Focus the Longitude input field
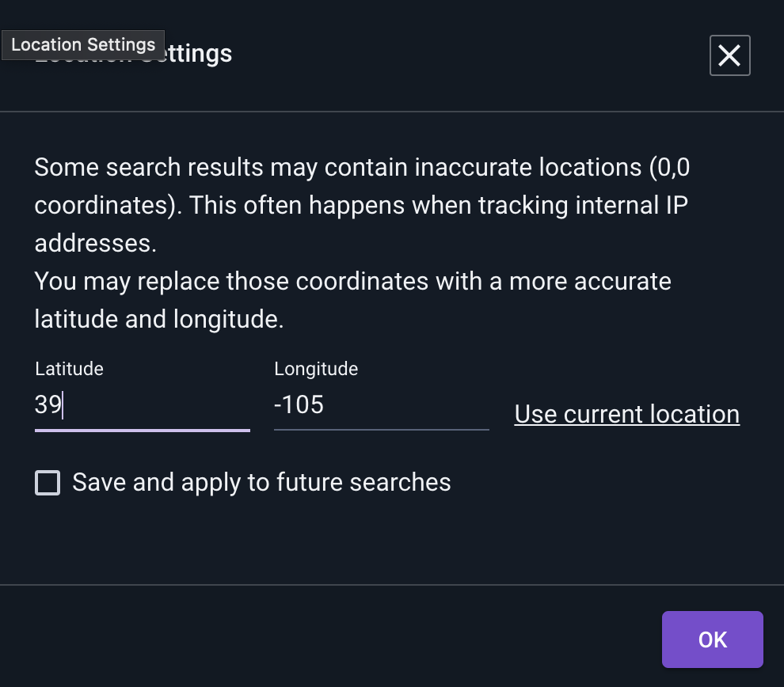784x687 pixels. (x=381, y=404)
